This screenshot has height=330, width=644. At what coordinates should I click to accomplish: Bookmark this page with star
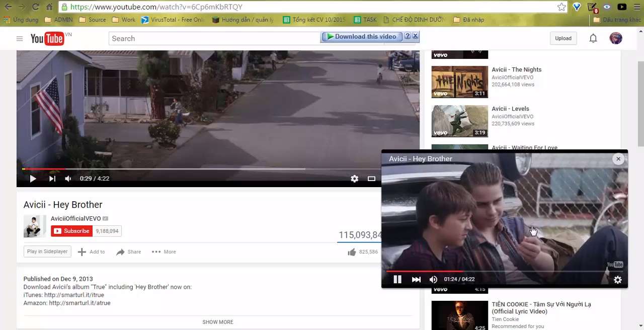pos(561,7)
